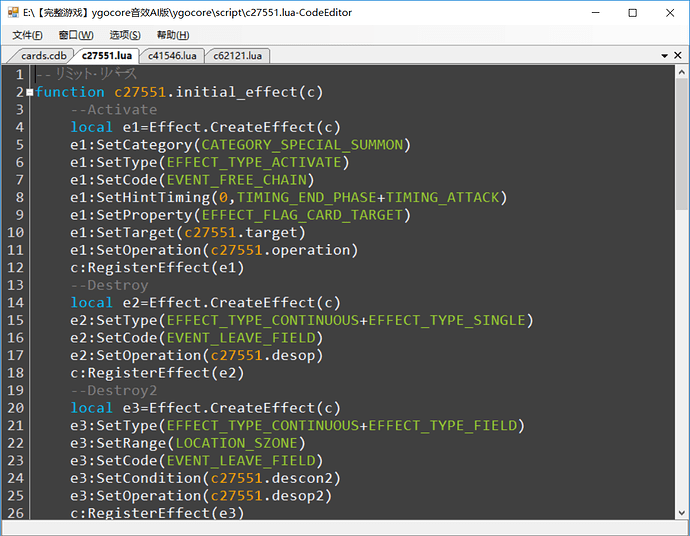Minimize the CodeEditor window

(x=595, y=13)
